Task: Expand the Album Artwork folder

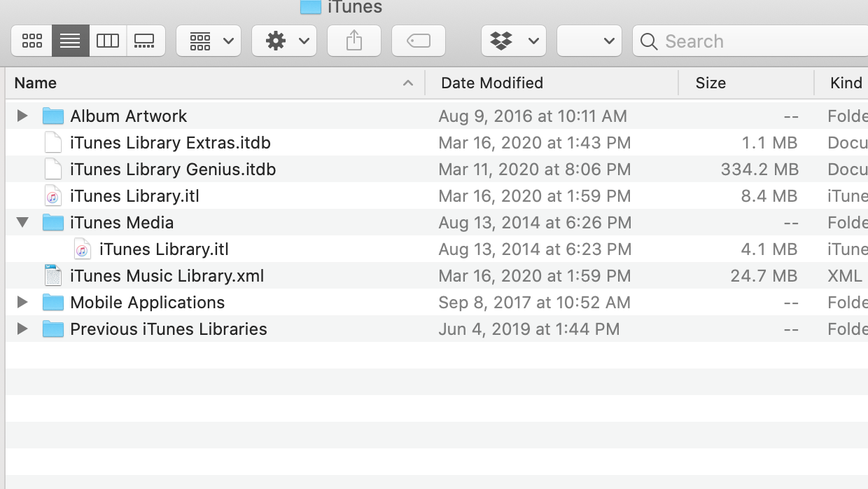Action: [22, 116]
